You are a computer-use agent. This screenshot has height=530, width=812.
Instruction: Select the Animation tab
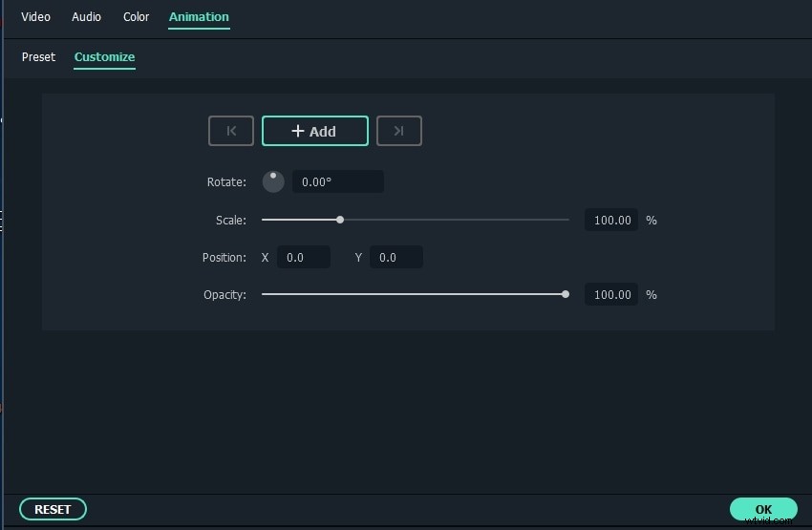199,16
